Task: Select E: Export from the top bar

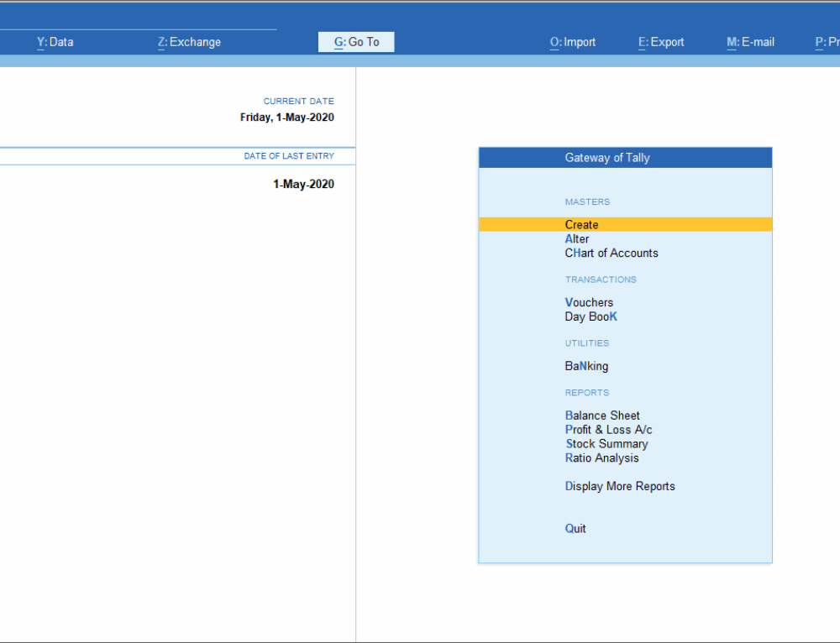Action: (x=661, y=41)
